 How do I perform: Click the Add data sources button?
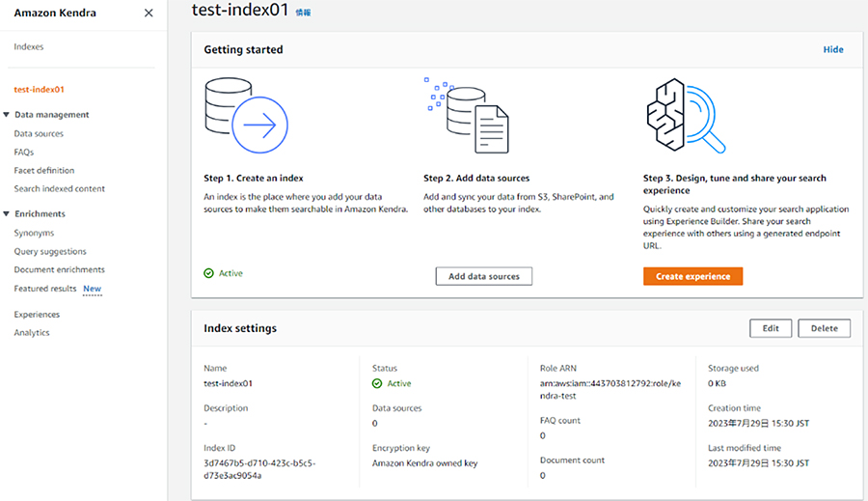tap(484, 276)
